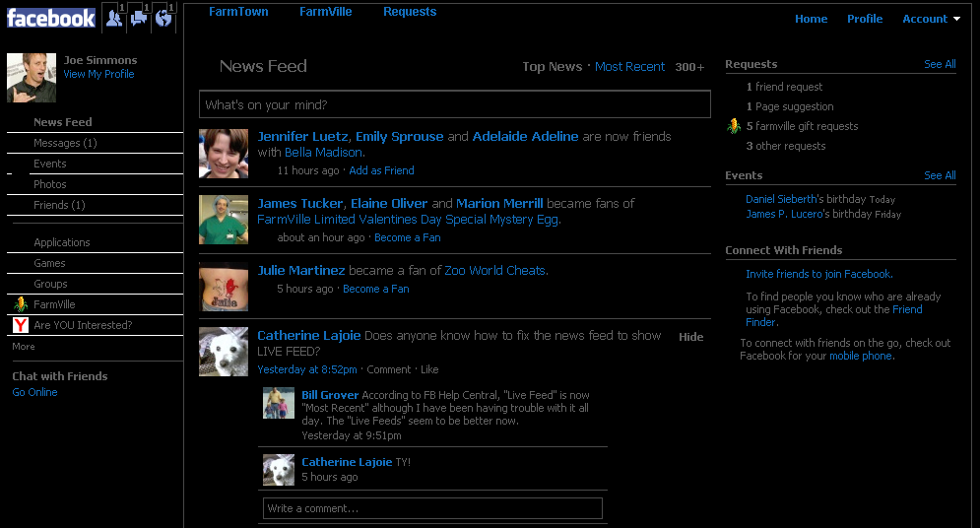Click Catherine Lajoie post author name
Image resolution: width=980 pixels, height=528 pixels.
(x=308, y=336)
